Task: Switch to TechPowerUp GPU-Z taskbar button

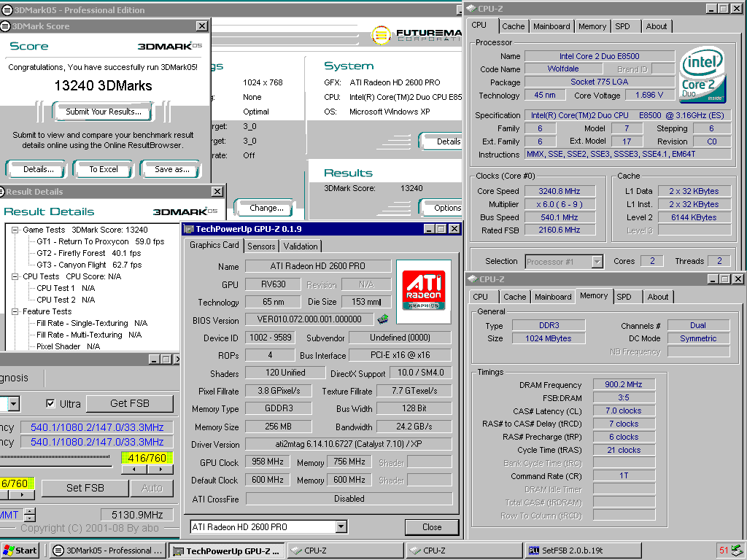Action: click(x=228, y=551)
